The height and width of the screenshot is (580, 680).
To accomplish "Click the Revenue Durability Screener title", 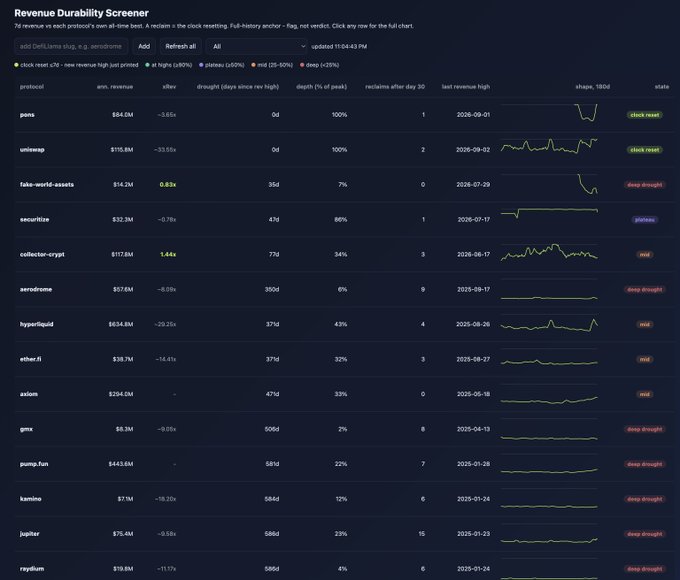I will click(82, 13).
